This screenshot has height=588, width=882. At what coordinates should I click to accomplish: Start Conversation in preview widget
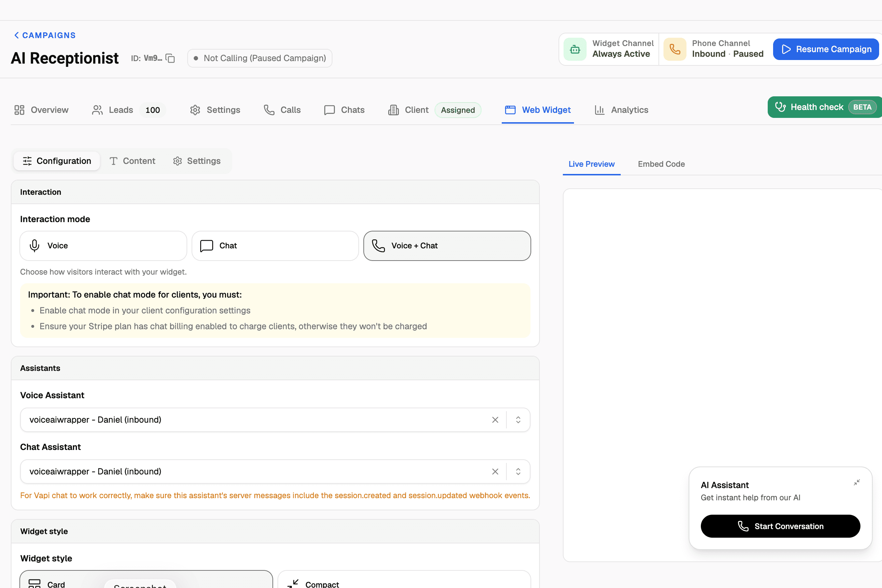point(780,526)
